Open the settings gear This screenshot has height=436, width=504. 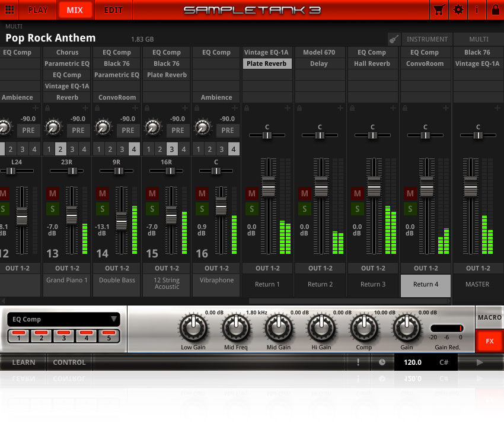click(459, 9)
